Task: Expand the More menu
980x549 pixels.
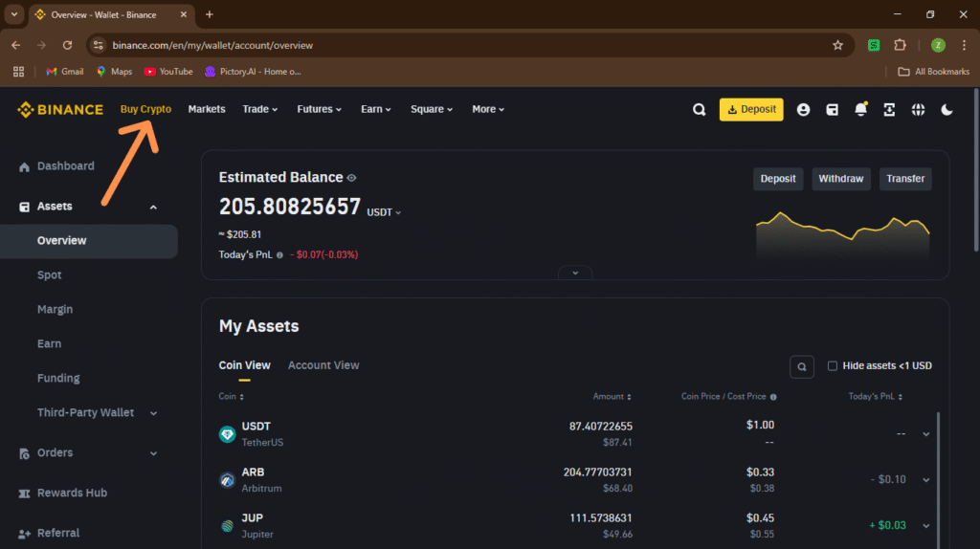Action: pos(488,109)
